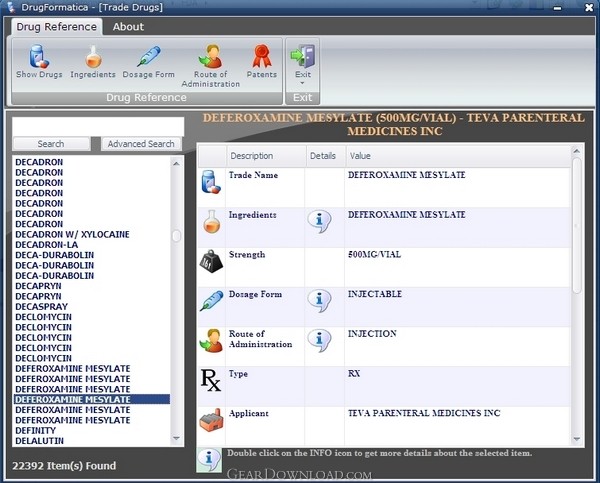Image resolution: width=600 pixels, height=483 pixels.
Task: Click the 22392 Item(s) Found status text
Action: click(64, 466)
